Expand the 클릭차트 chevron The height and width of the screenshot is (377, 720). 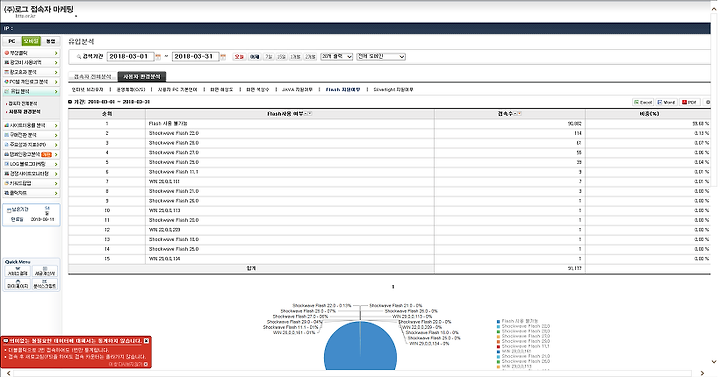(56, 193)
